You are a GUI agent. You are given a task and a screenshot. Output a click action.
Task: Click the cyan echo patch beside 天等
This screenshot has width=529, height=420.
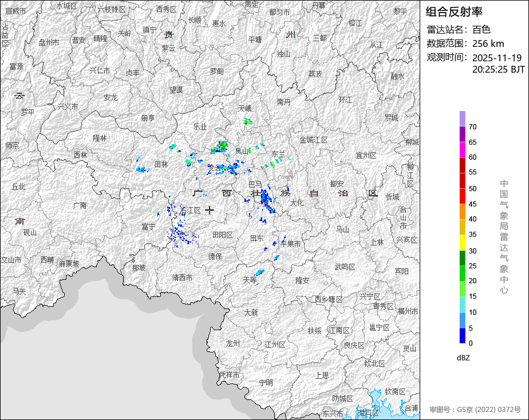[260, 272]
